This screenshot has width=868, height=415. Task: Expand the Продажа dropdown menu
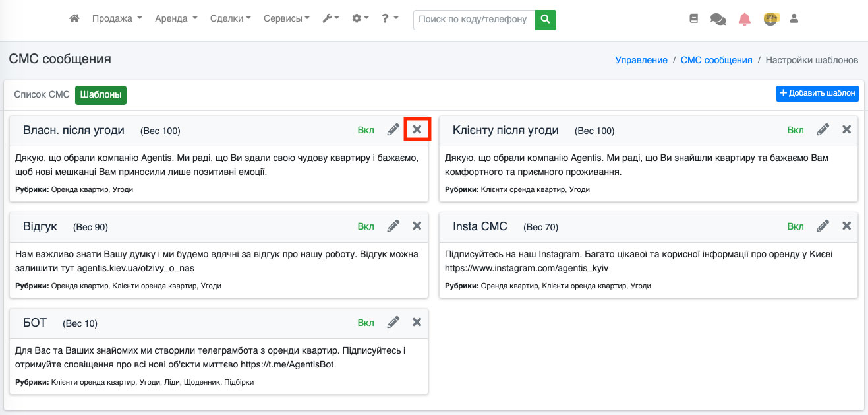click(x=117, y=19)
